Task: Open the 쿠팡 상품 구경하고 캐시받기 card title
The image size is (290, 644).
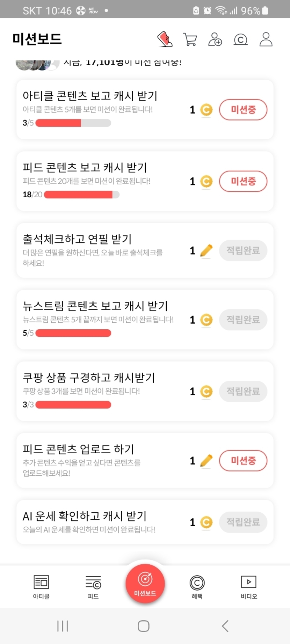Action: click(x=89, y=378)
